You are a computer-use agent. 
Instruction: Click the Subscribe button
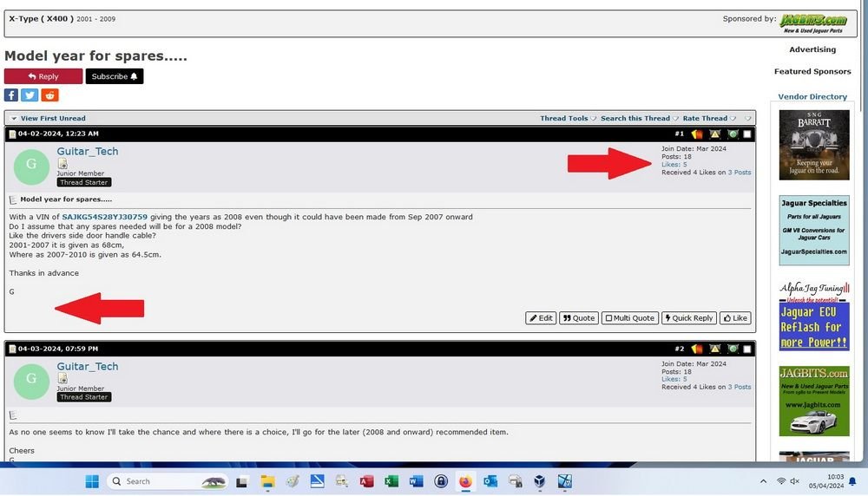click(115, 76)
